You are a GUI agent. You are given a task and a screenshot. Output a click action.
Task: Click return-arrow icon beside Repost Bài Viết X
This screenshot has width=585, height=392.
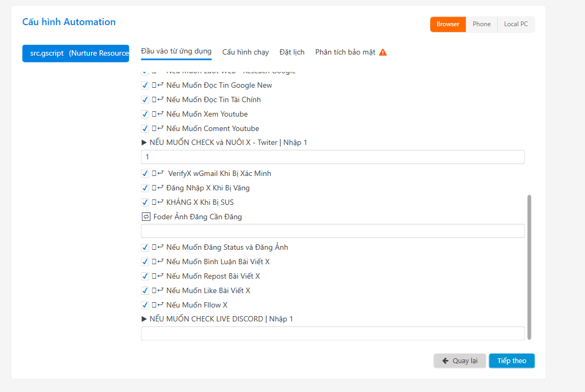(x=160, y=276)
